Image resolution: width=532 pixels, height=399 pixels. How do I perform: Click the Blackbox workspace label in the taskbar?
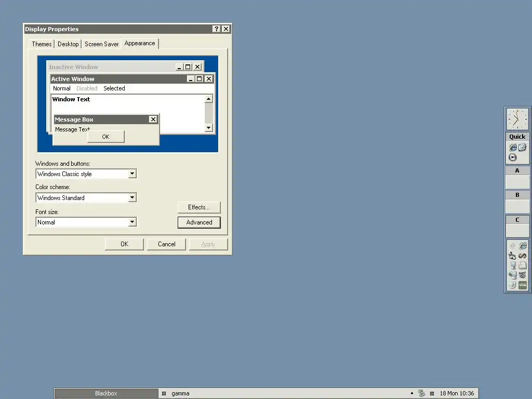[106, 393]
